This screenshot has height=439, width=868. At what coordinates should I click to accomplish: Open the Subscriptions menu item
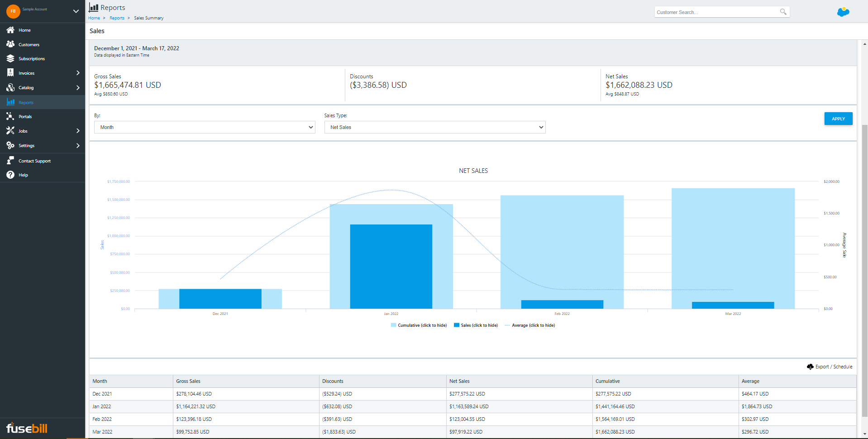pyautogui.click(x=43, y=59)
